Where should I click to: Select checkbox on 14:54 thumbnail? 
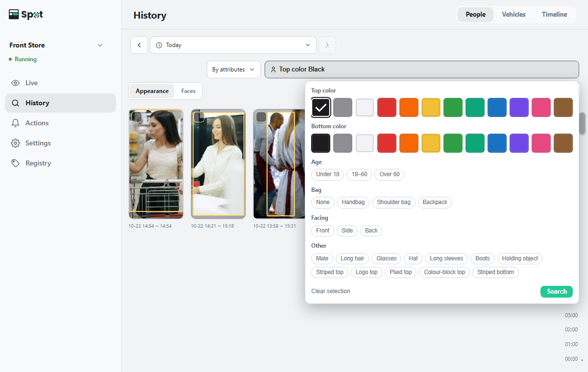pos(137,117)
